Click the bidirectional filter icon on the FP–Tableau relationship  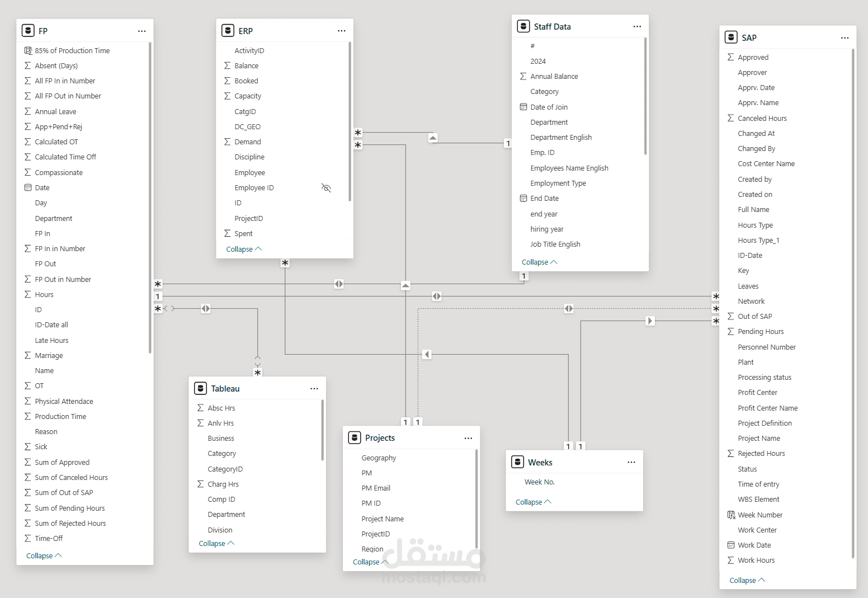pos(206,308)
